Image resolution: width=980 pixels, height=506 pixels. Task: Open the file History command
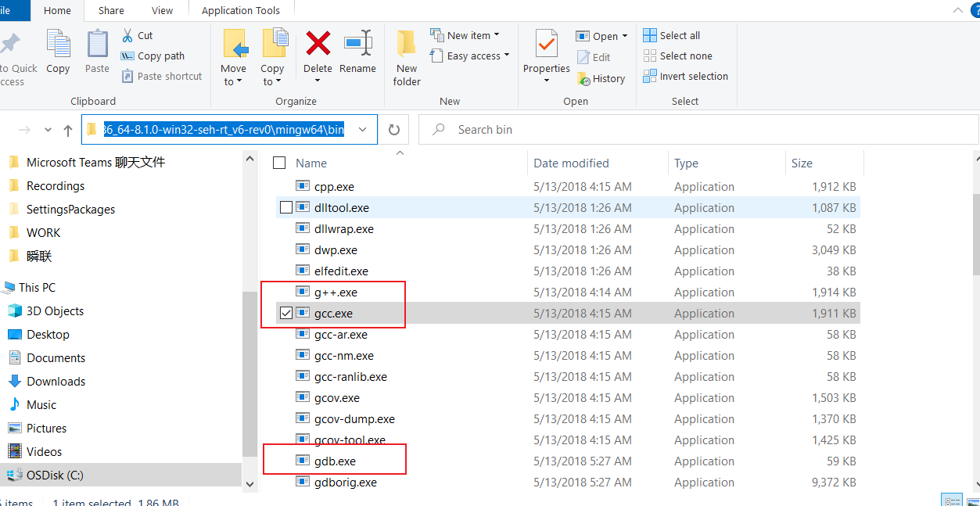601,78
